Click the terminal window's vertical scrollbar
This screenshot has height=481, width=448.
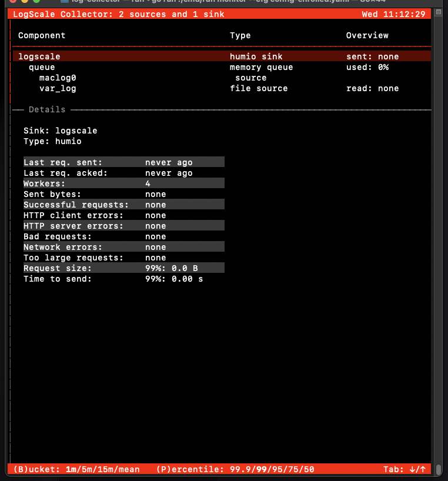[439, 469]
